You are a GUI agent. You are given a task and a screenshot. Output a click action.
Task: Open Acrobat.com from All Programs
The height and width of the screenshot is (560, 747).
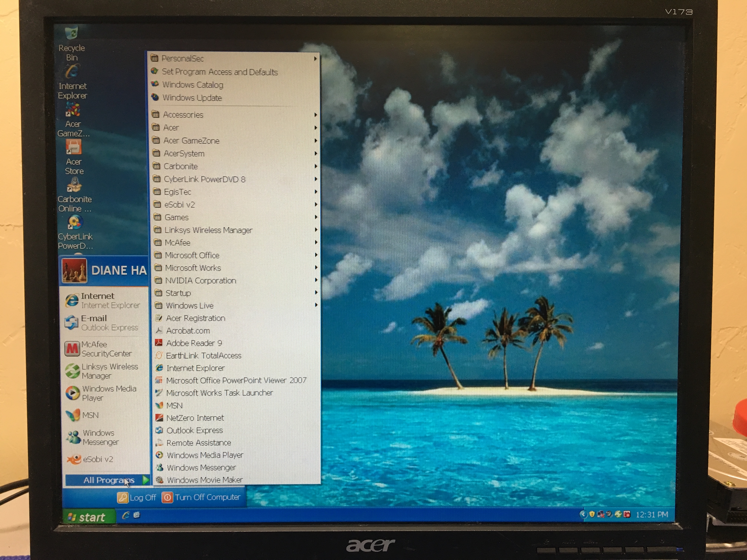tap(236, 331)
